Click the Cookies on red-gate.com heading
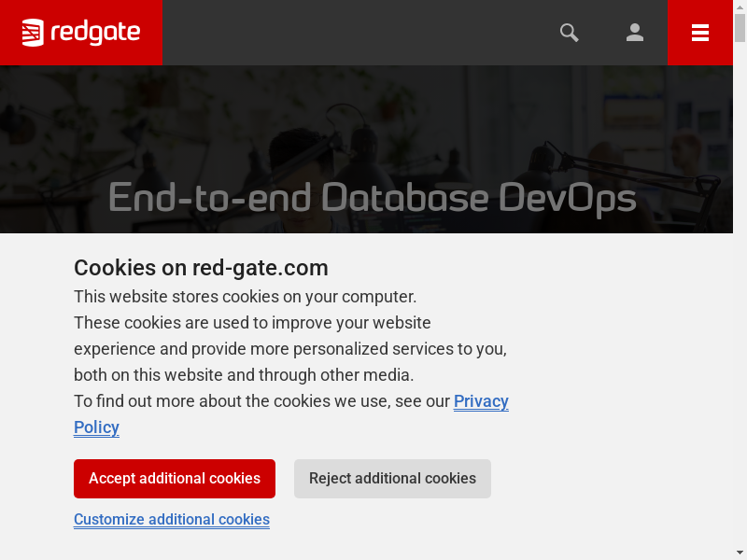Viewport: 747px width, 560px height. click(x=201, y=268)
